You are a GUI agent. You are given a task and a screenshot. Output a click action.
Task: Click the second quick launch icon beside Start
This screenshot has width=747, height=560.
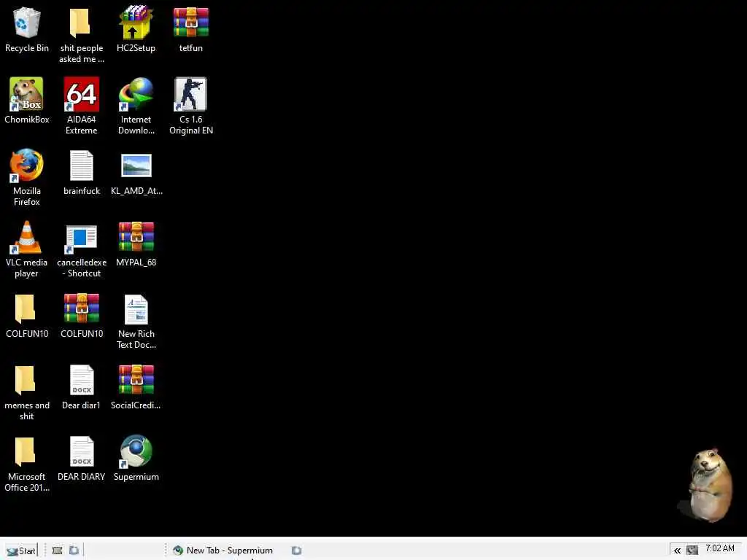[x=74, y=551]
